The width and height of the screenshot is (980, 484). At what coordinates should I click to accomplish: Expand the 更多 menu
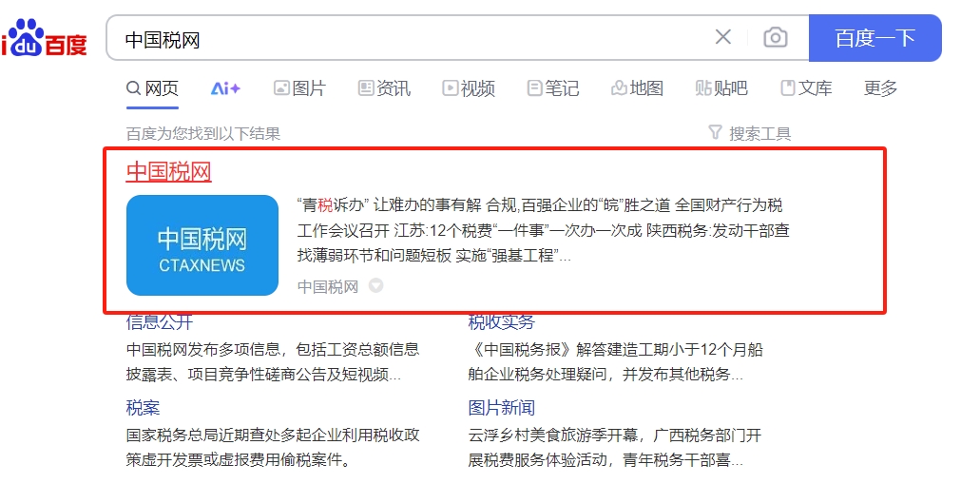(x=880, y=88)
